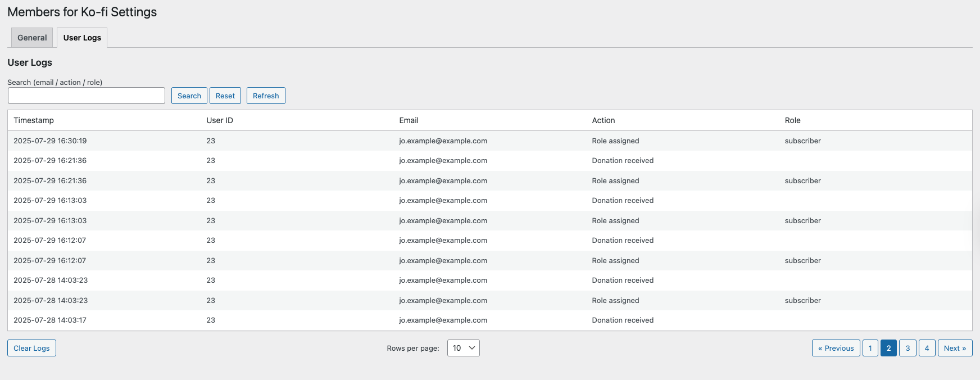Jump to page 1 of logs
Image resolution: width=980 pixels, height=380 pixels.
tap(870, 348)
